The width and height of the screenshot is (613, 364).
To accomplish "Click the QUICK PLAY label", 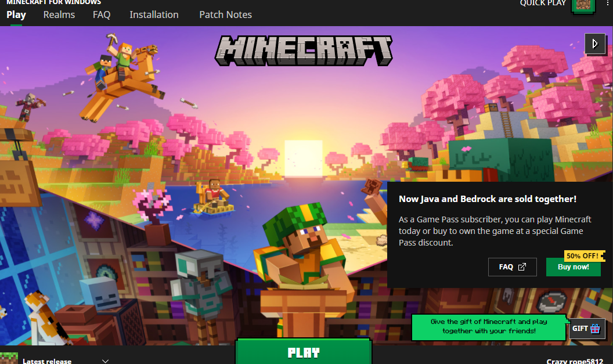I will pos(543,3).
